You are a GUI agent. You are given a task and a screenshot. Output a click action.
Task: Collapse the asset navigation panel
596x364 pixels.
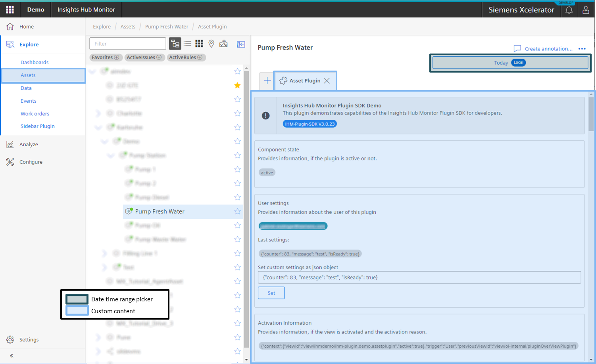click(241, 44)
